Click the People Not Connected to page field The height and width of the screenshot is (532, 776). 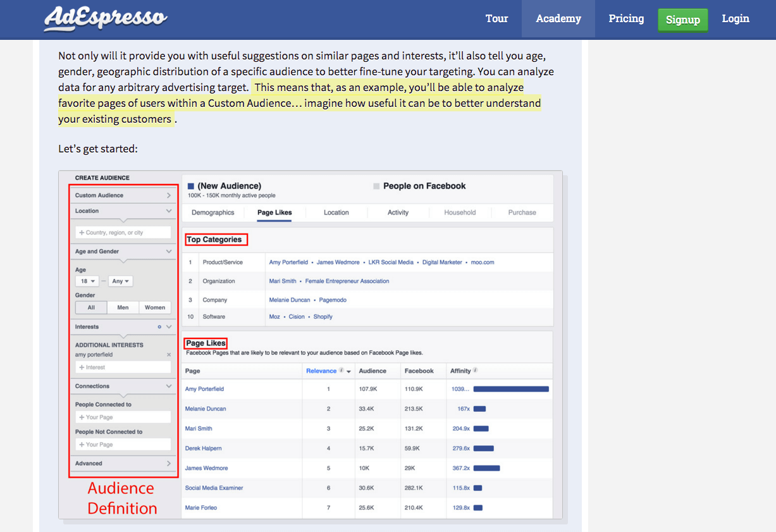click(x=123, y=445)
